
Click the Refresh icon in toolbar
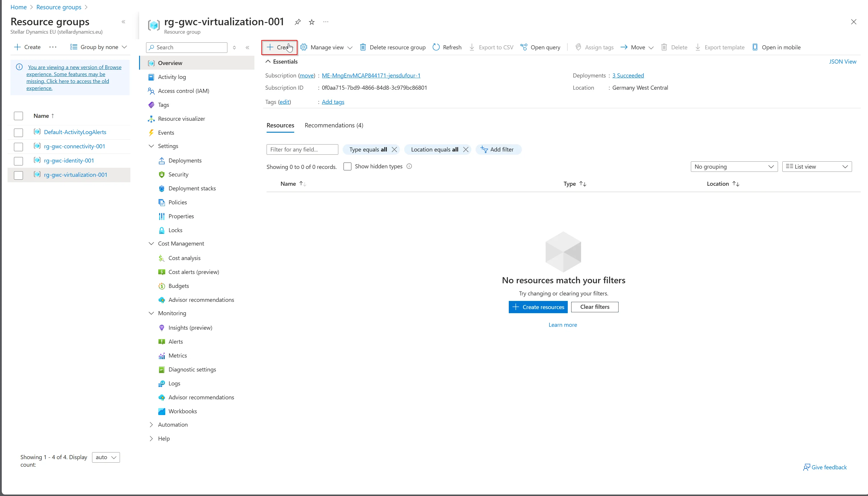click(436, 47)
